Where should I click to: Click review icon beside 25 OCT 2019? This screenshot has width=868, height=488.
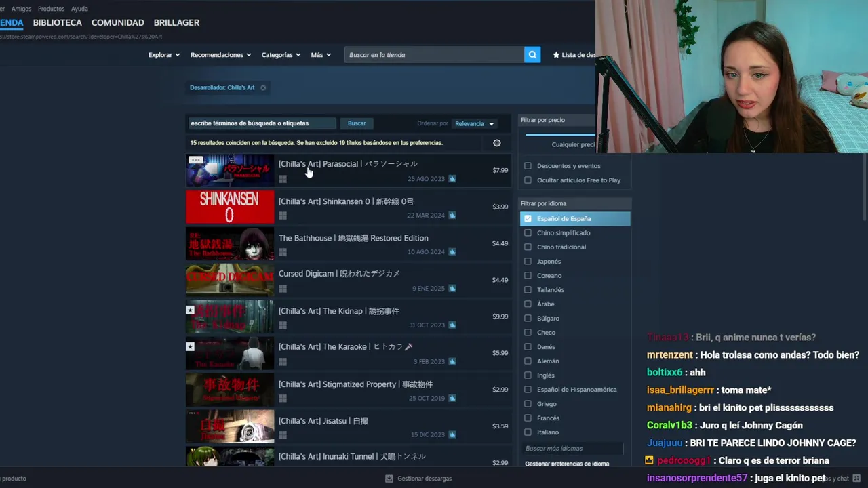click(x=452, y=399)
